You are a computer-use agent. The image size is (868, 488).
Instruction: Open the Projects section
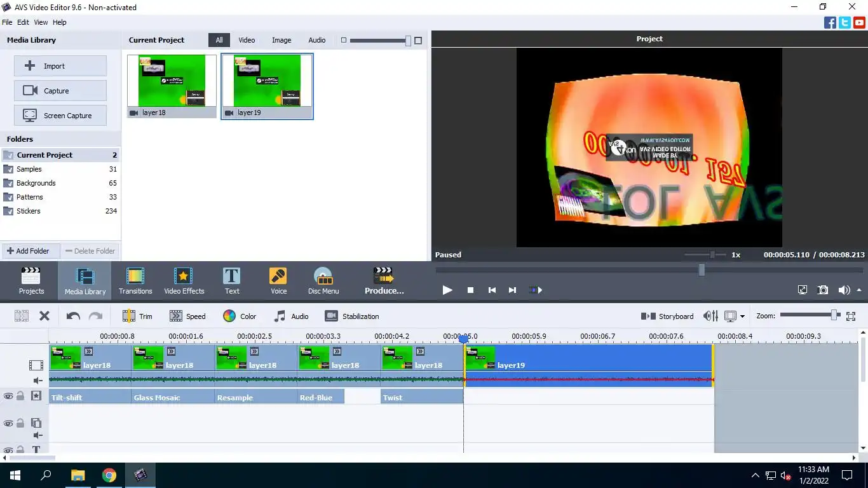(31, 281)
